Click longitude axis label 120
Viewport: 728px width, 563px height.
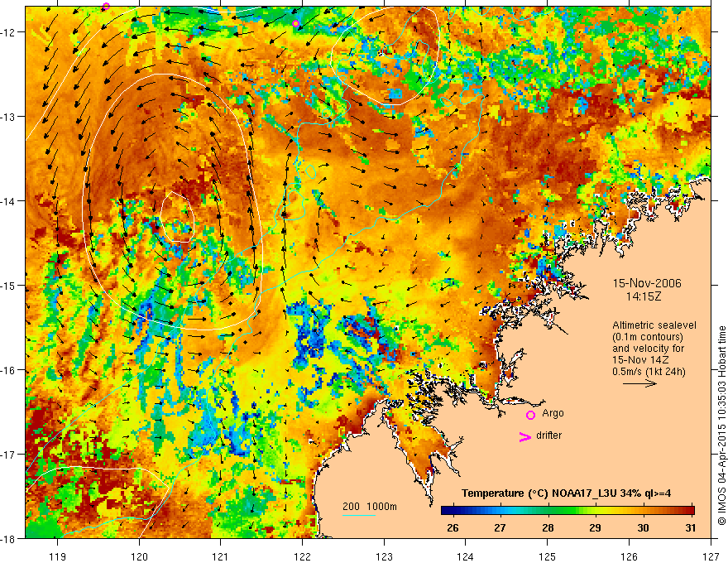point(139,556)
